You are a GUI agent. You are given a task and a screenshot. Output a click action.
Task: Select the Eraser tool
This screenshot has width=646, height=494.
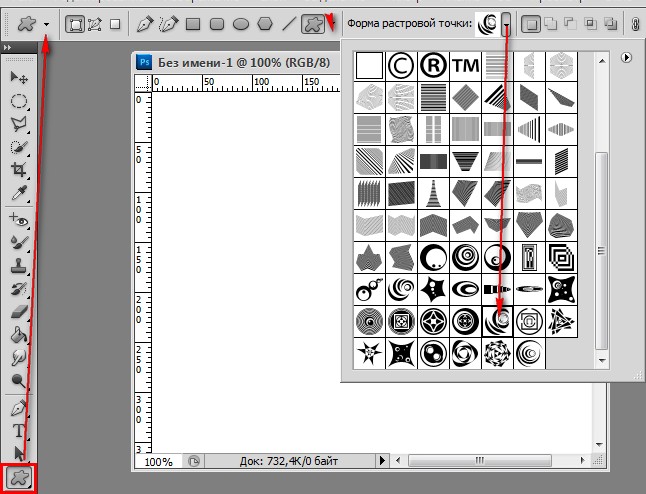tap(19, 312)
